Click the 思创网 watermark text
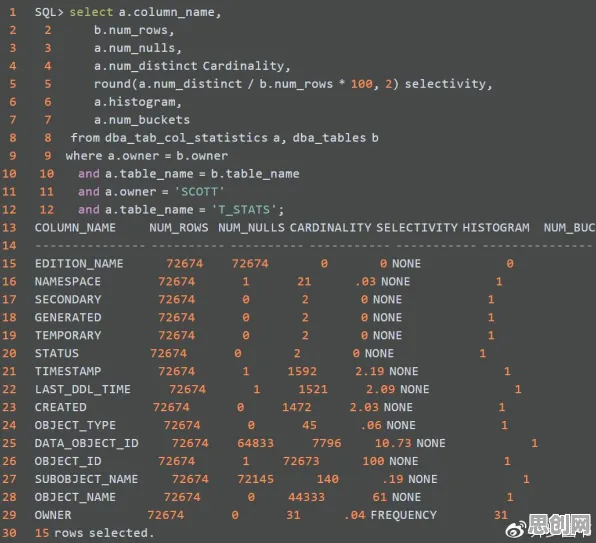Screen dimensions: 596x543 (560, 526)
